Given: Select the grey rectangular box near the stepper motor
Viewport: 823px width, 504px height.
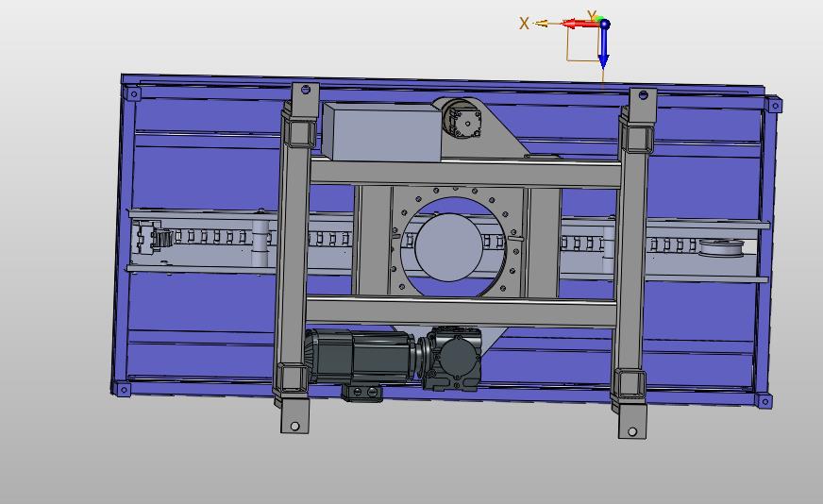Looking at the screenshot, I should coord(382,131).
